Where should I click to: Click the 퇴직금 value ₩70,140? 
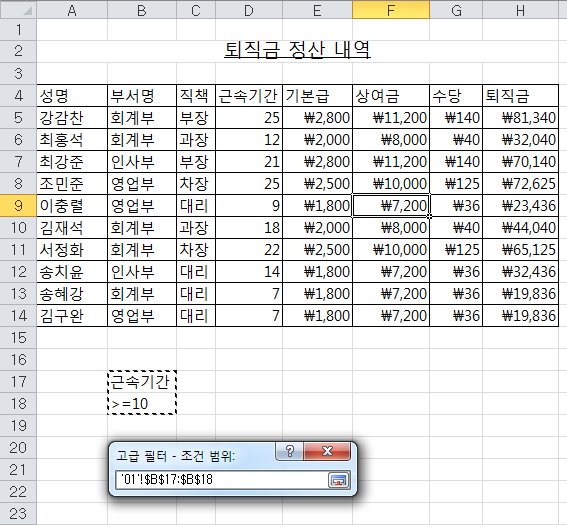click(520, 162)
